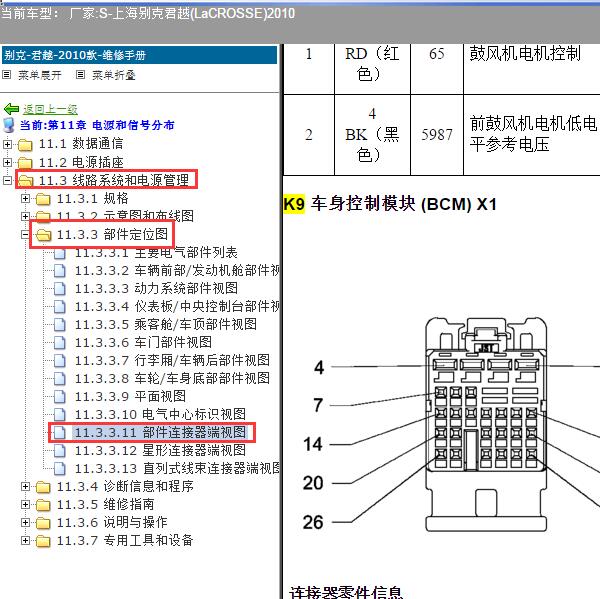600x599 pixels.
Task: Open 11.2 电源插座 section
Action: coord(81,162)
